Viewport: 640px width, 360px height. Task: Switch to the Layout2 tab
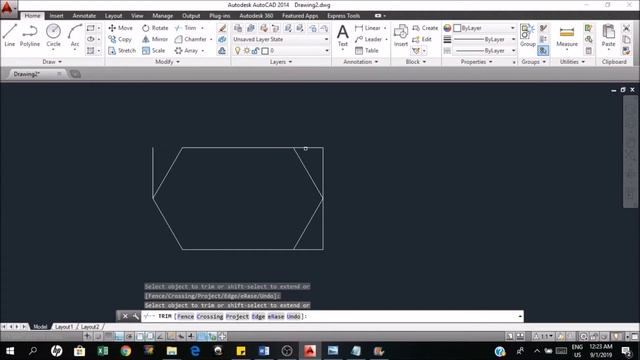pos(90,327)
